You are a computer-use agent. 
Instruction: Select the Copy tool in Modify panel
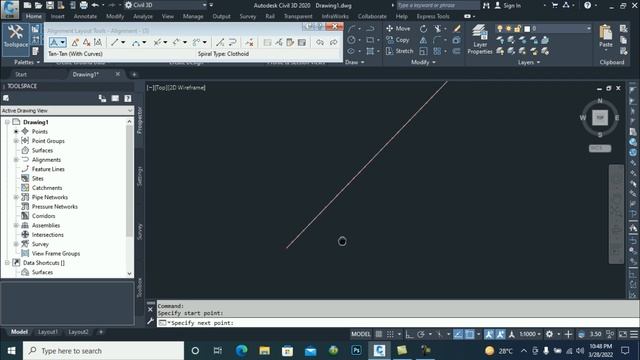[398, 40]
